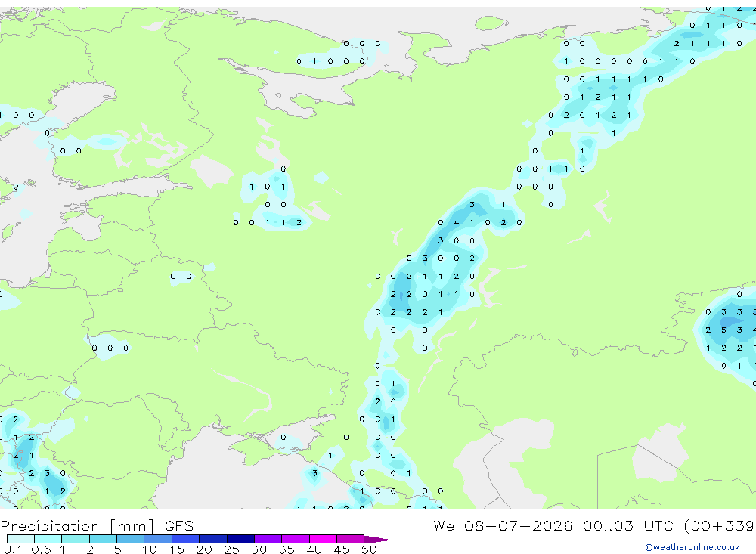756x554 pixels.
Task: Click the legend label "25"
Action: coord(231,549)
